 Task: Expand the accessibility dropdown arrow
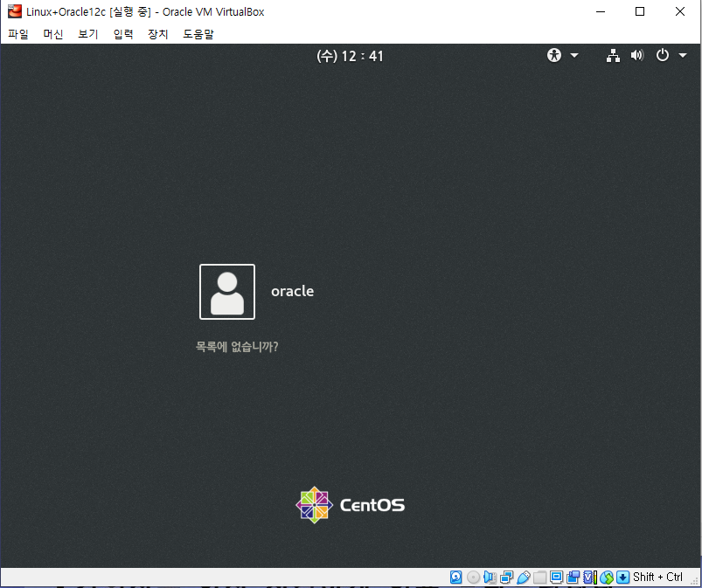[574, 56]
